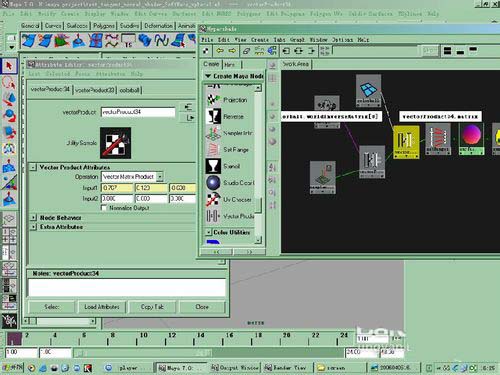Select the Universal Manipulator tool

pyautogui.click(x=9, y=149)
